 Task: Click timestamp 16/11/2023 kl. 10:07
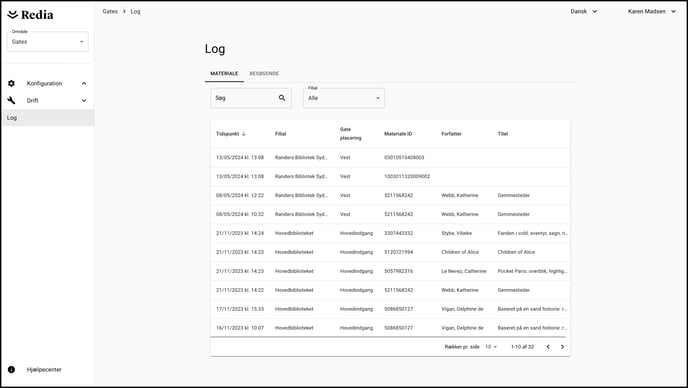[x=240, y=328]
